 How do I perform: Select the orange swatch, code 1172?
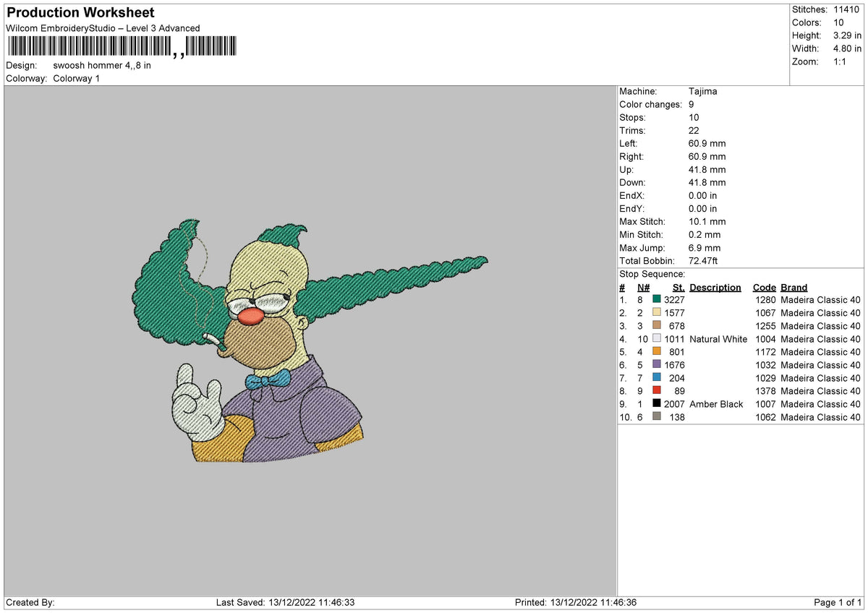657,351
